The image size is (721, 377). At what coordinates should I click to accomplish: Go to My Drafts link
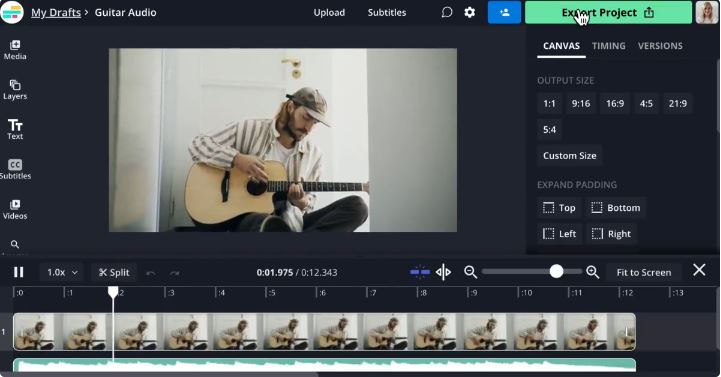pos(56,12)
